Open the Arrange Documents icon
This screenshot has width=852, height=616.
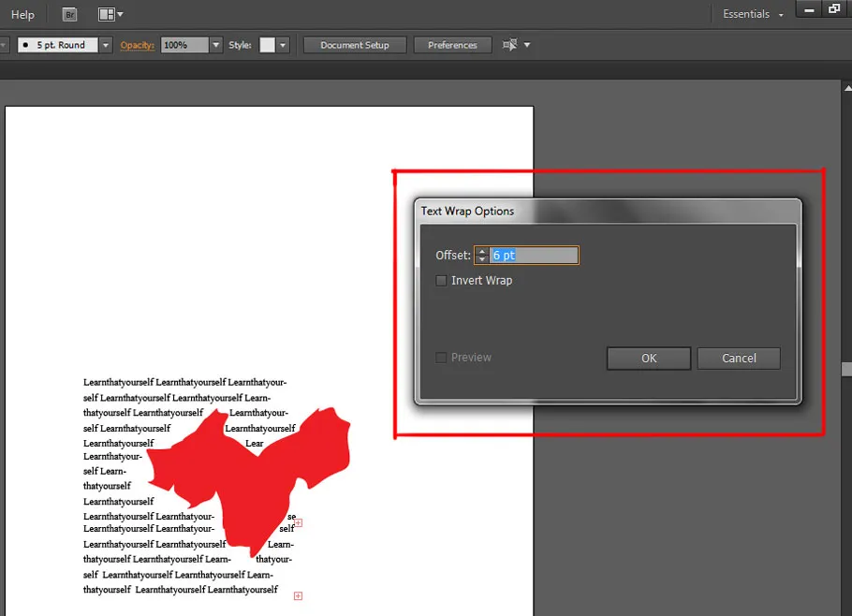point(106,14)
